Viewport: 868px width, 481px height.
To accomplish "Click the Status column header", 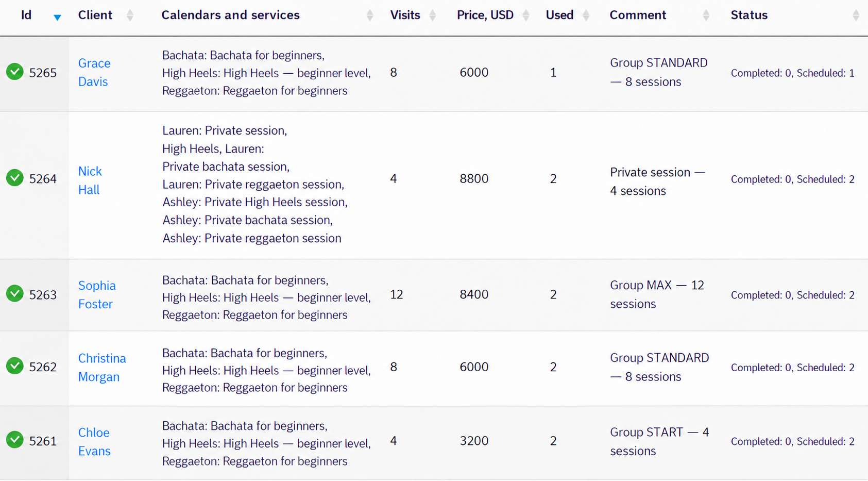I will click(x=749, y=15).
